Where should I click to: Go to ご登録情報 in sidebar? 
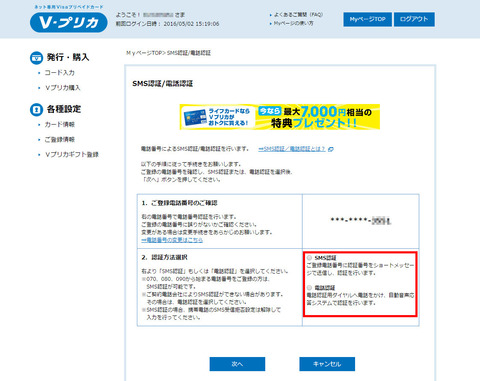point(60,139)
